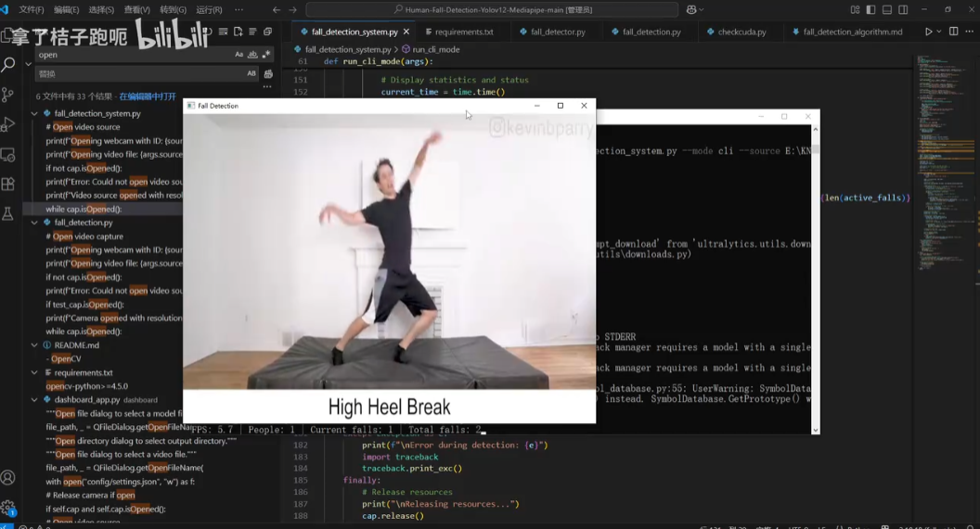Click the split editor icon

(x=953, y=32)
